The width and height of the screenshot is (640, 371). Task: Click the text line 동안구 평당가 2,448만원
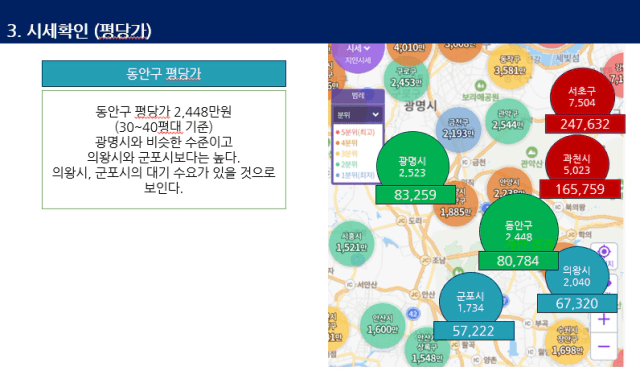pos(164,111)
